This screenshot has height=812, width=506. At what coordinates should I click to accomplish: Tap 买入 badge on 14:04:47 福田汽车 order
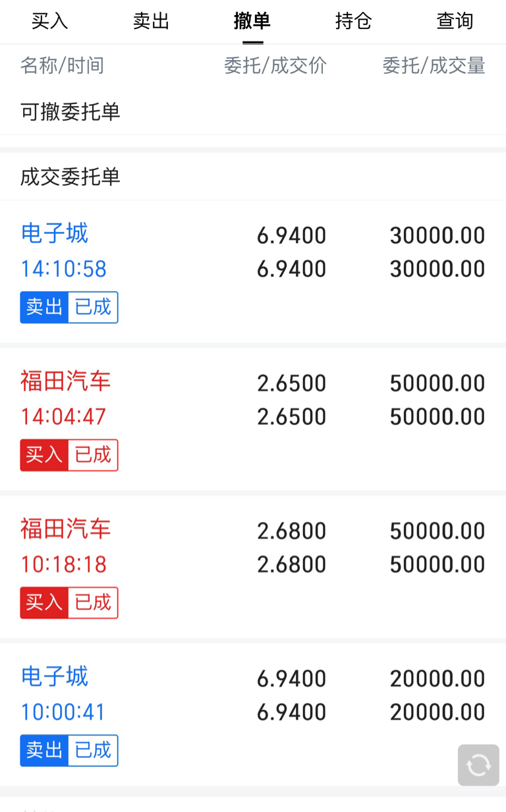pos(44,455)
